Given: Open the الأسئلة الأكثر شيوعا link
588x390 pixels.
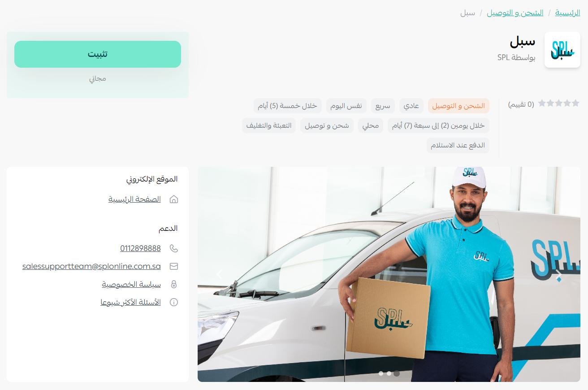Looking at the screenshot, I should tap(130, 302).
